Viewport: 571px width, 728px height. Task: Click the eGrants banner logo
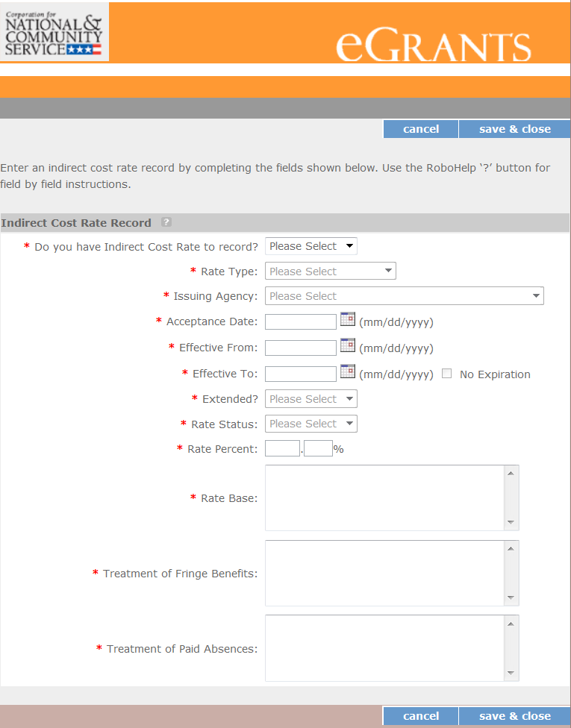click(433, 45)
